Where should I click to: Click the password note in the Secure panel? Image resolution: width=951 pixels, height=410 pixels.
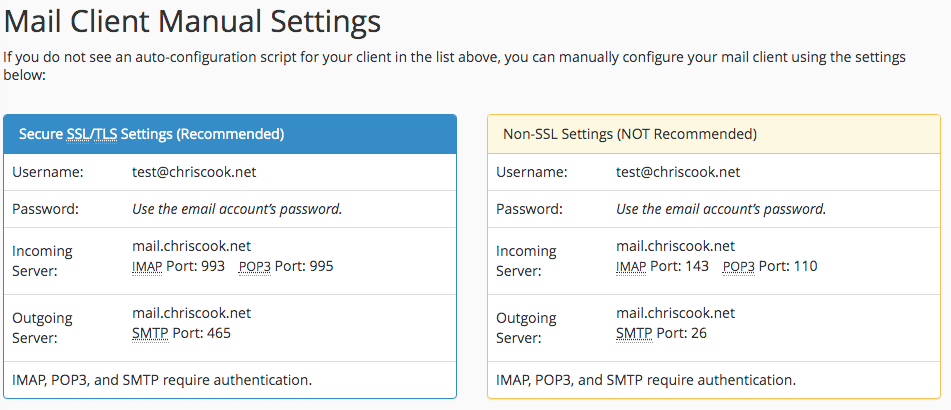tap(237, 209)
